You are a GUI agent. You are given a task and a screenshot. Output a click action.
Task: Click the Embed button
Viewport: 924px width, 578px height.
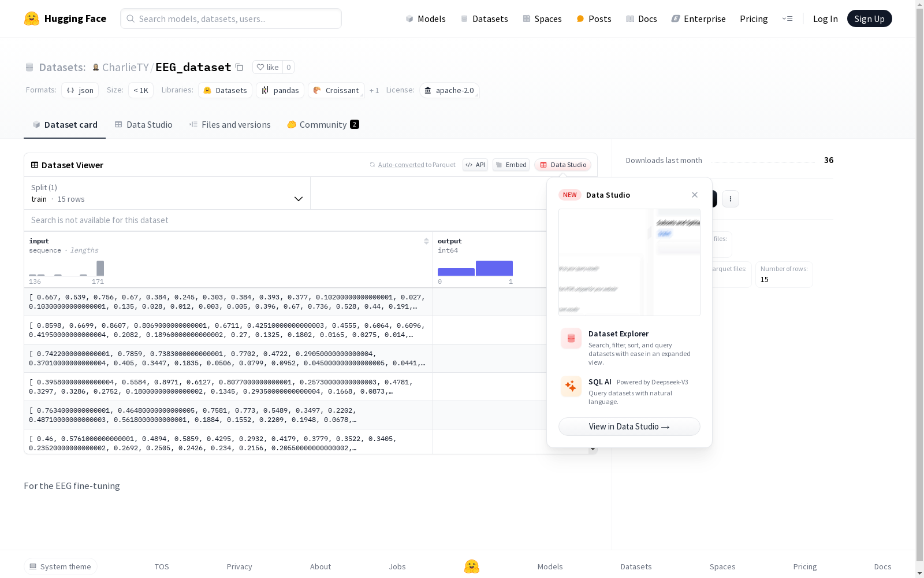(511, 165)
